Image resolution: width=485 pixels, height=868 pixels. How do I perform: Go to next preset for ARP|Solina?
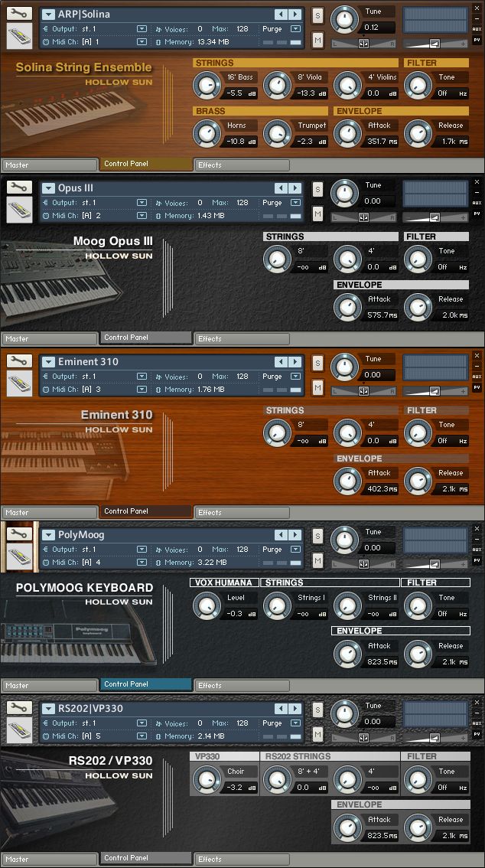295,15
